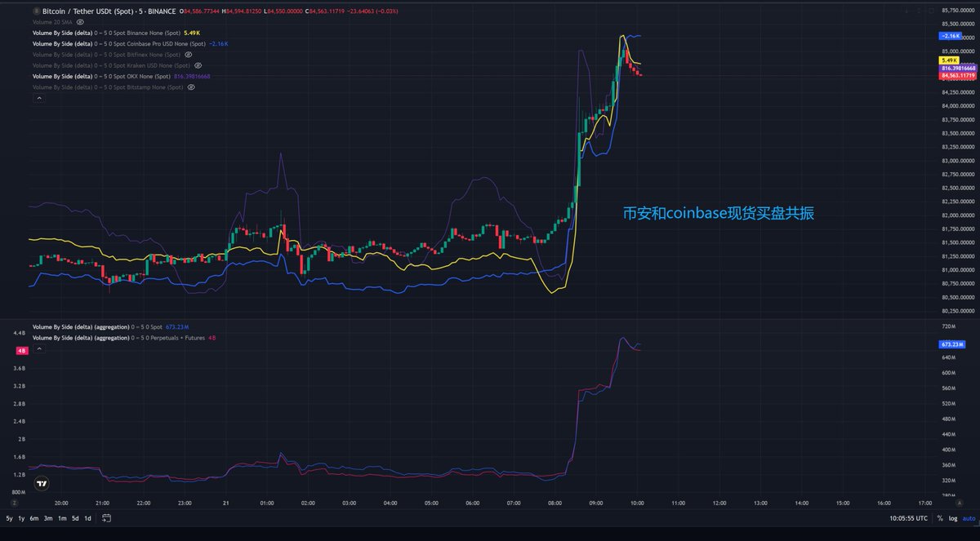This screenshot has height=541, width=980.
Task: Toggle the percent price scale
Action: point(940,518)
